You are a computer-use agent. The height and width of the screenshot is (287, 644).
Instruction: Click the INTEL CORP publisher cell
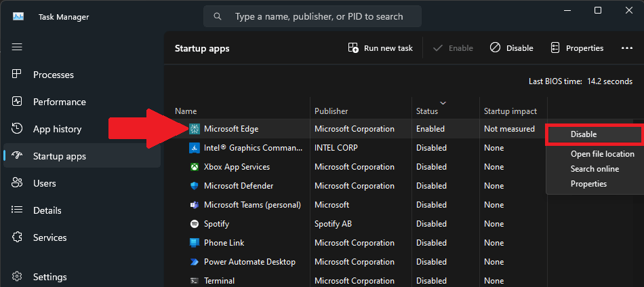336,148
